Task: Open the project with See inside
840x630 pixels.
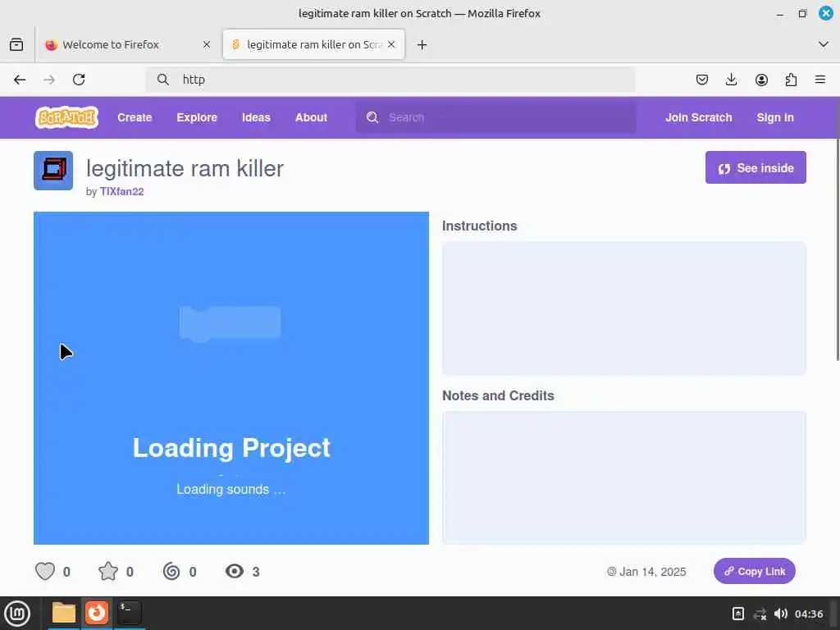Action: pyautogui.click(x=756, y=167)
